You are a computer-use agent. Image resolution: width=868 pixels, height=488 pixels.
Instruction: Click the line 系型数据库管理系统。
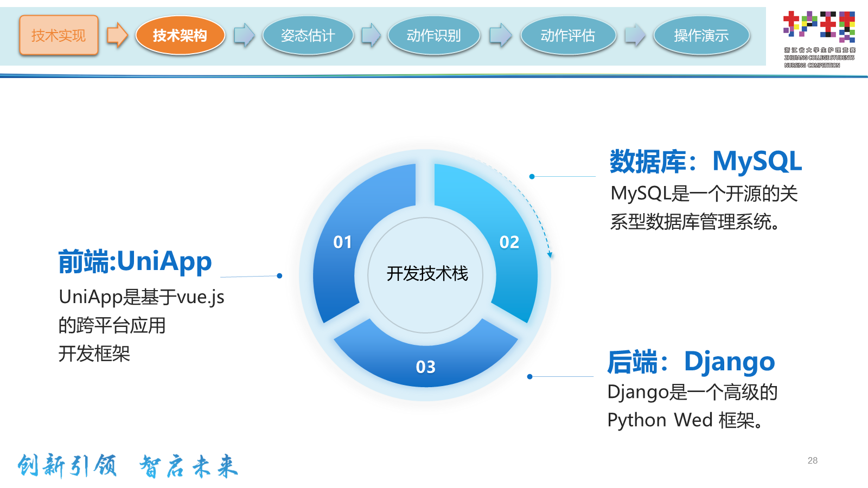(x=695, y=222)
